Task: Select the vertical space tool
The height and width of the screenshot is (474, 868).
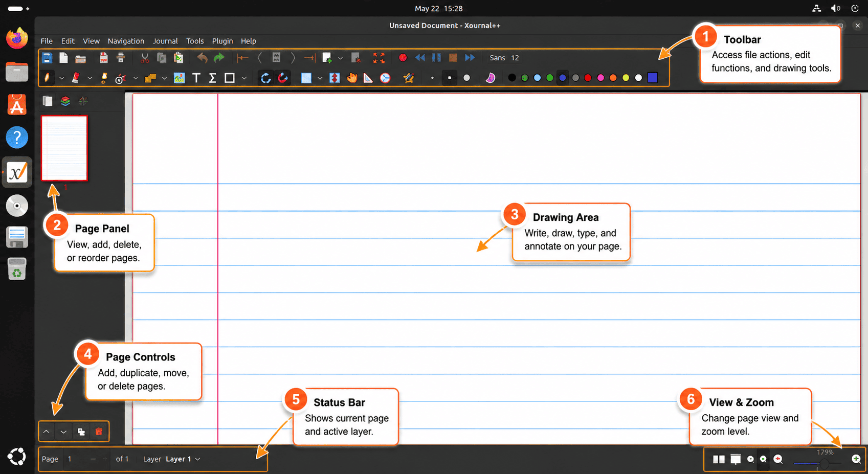Action: pyautogui.click(x=335, y=78)
